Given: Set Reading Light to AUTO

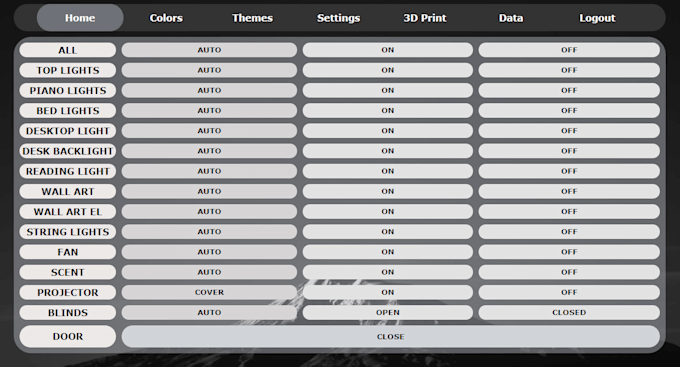Looking at the screenshot, I should (x=209, y=171).
